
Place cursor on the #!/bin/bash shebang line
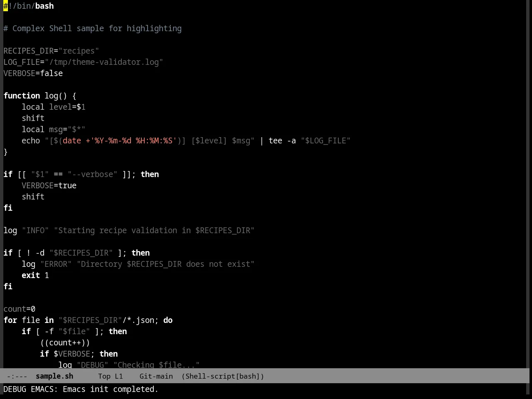click(29, 6)
